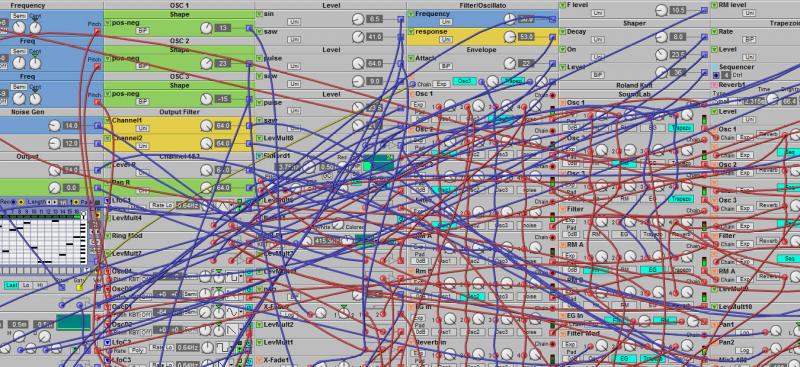
Task: Click the Last note priority button
Action: pyautogui.click(x=11, y=285)
